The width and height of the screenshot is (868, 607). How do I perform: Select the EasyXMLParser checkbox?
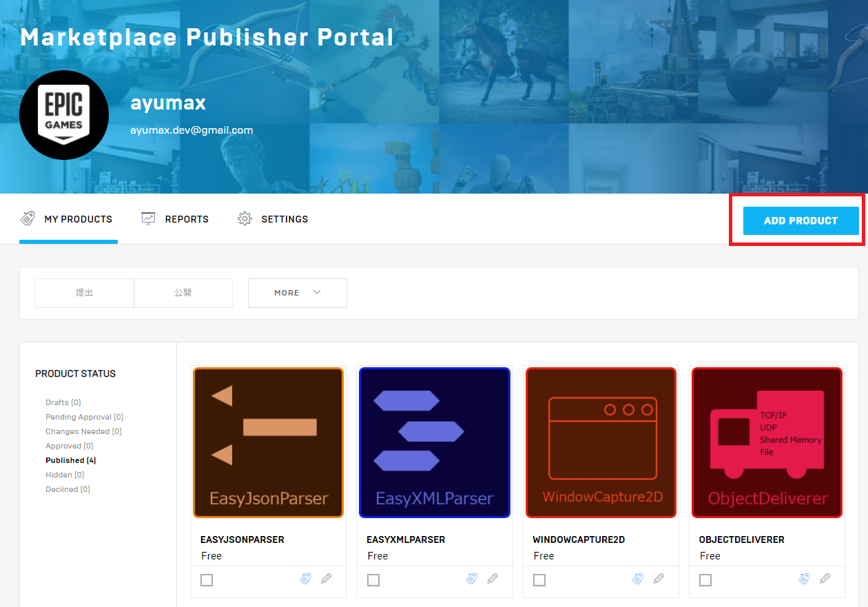point(373,580)
